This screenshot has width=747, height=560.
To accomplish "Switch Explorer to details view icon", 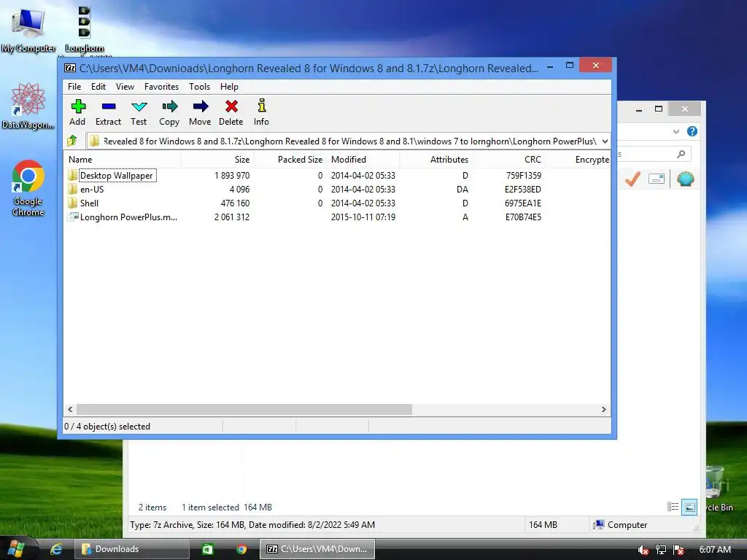I will coord(673,507).
